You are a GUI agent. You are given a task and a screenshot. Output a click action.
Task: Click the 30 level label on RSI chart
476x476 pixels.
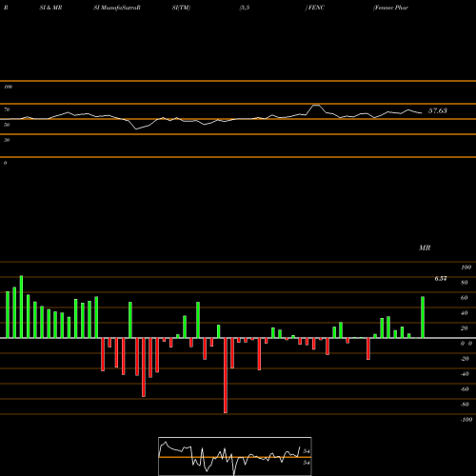pyautogui.click(x=7, y=140)
